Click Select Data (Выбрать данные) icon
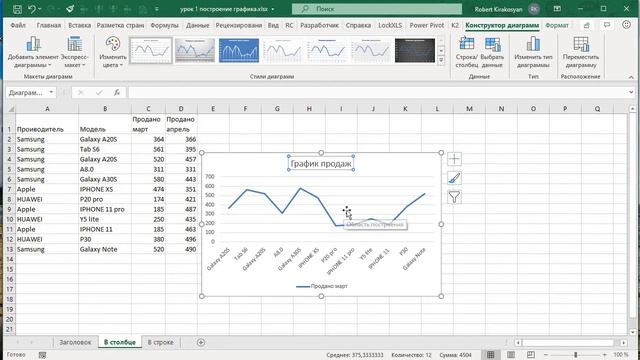 pos(492,52)
